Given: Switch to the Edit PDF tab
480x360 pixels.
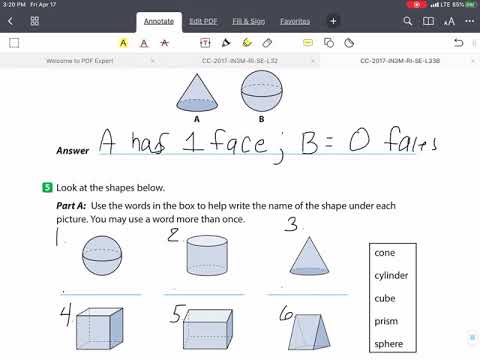Looking at the screenshot, I should coord(203,21).
